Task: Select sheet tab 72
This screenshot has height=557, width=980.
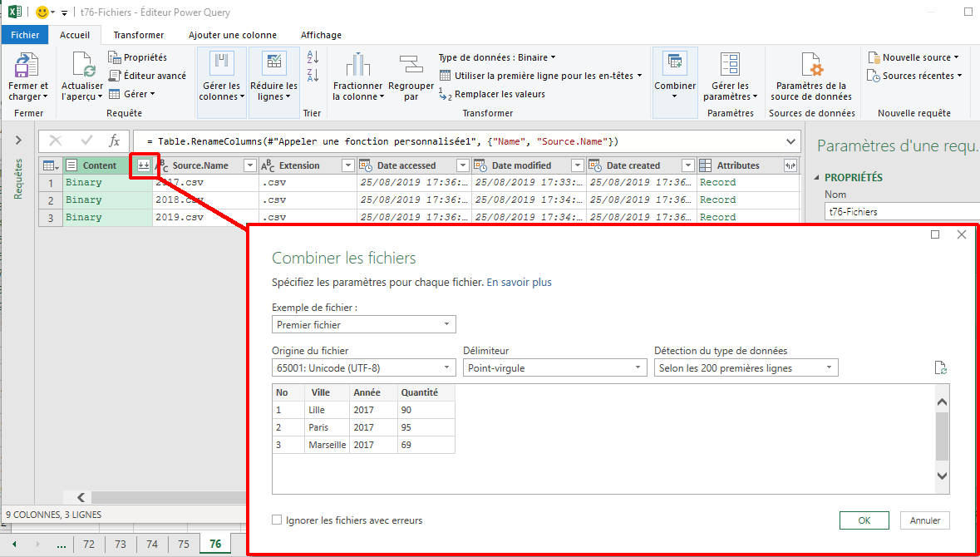Action: click(x=89, y=544)
